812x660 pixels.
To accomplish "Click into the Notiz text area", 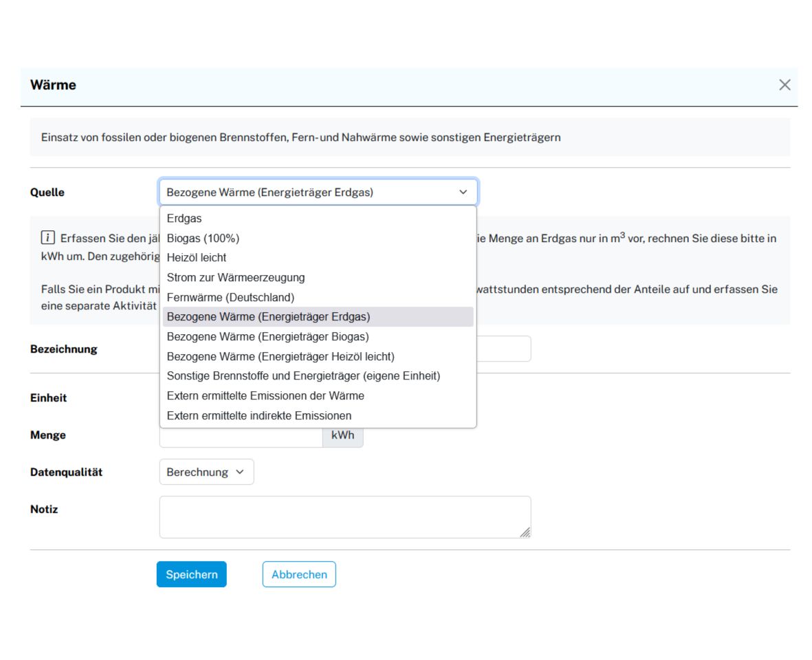I will coord(344,516).
